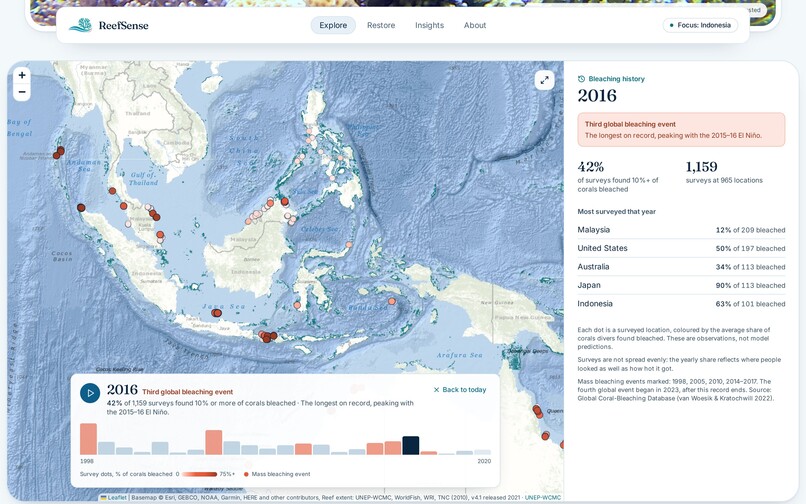The image size is (806, 504).
Task: Click the Indonesia row
Action: (x=681, y=304)
